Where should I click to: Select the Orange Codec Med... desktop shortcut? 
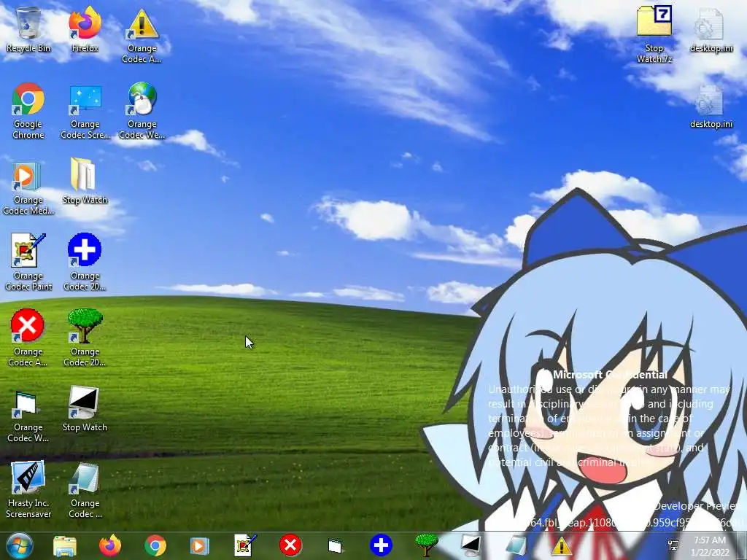point(28,187)
